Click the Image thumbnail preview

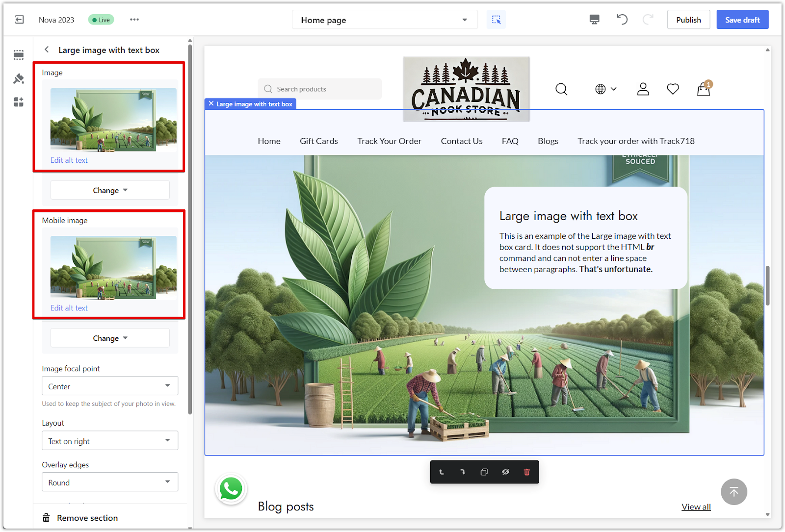tap(113, 120)
